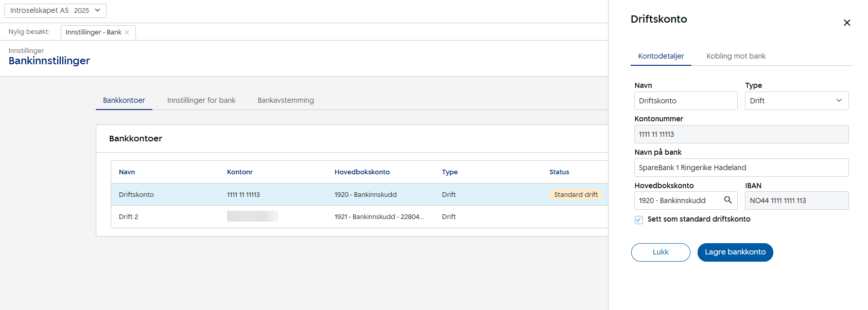Click the Navn på bank input field
This screenshot has width=868, height=310.
741,168
